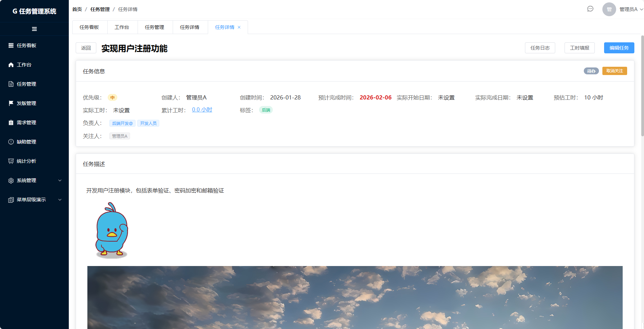Open the 任务日志 button

click(x=540, y=48)
